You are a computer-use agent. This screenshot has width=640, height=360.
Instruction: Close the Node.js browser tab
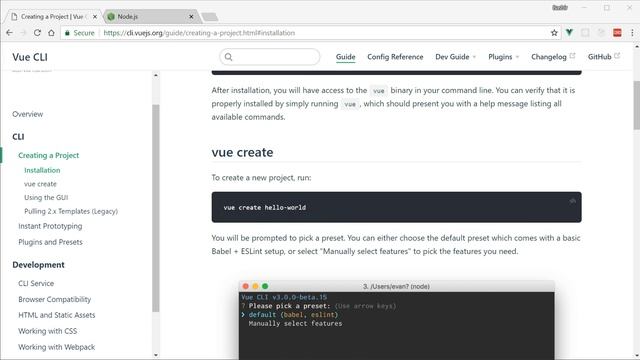(191, 17)
